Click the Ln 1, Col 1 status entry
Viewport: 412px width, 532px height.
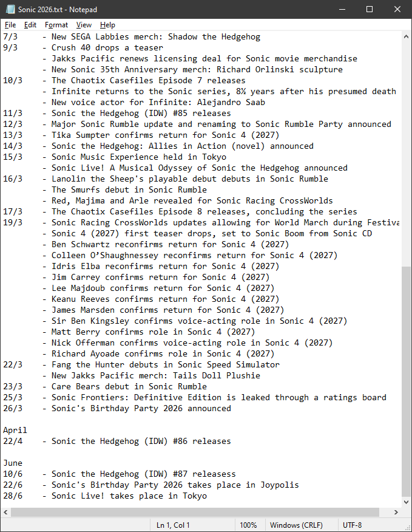173,525
